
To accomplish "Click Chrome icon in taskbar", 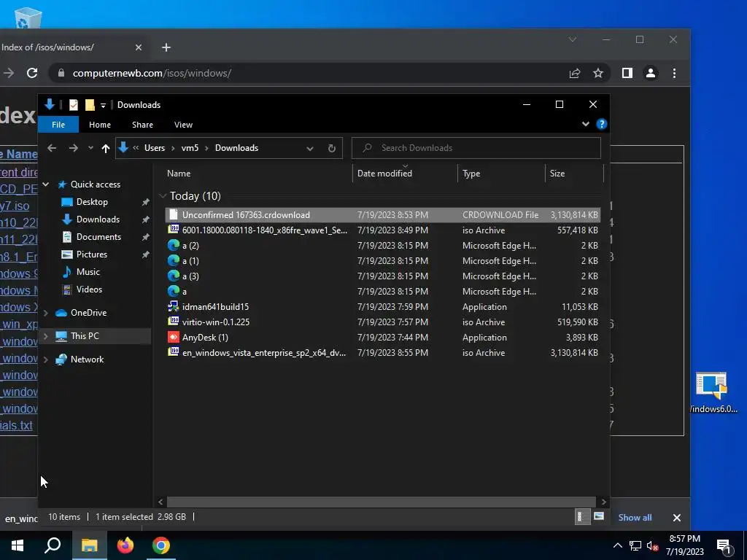I will click(161, 545).
